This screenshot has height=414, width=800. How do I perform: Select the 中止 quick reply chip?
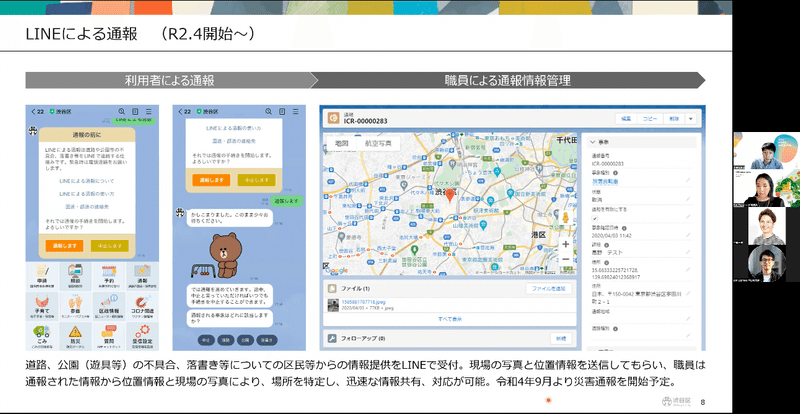(206, 339)
